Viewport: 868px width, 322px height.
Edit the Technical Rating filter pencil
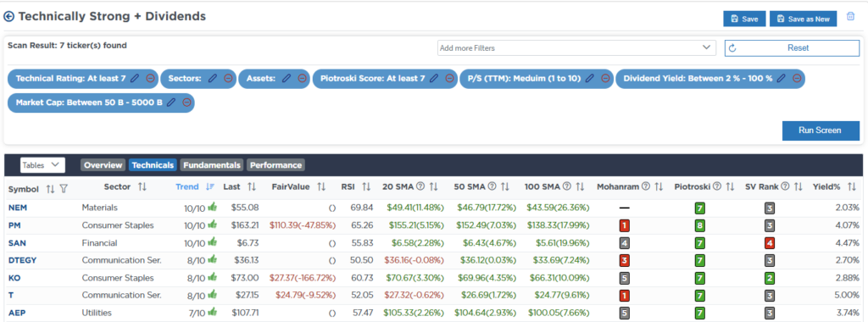pyautogui.click(x=135, y=79)
